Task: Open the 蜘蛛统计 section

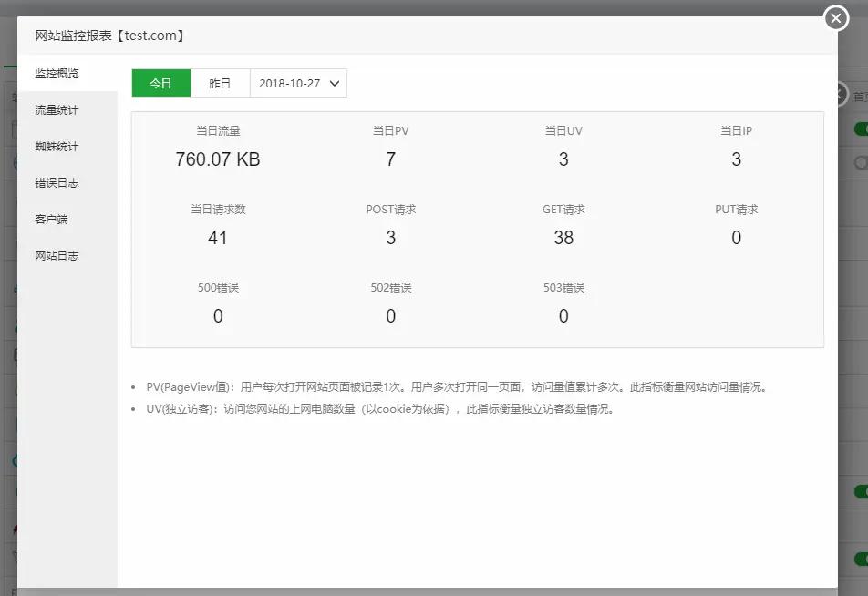Action: pyautogui.click(x=57, y=146)
